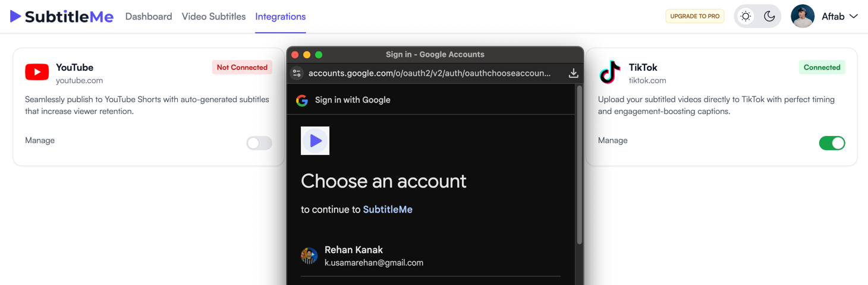Expand the Aftab user menu chevron
This screenshot has height=285, width=868.
[854, 17]
